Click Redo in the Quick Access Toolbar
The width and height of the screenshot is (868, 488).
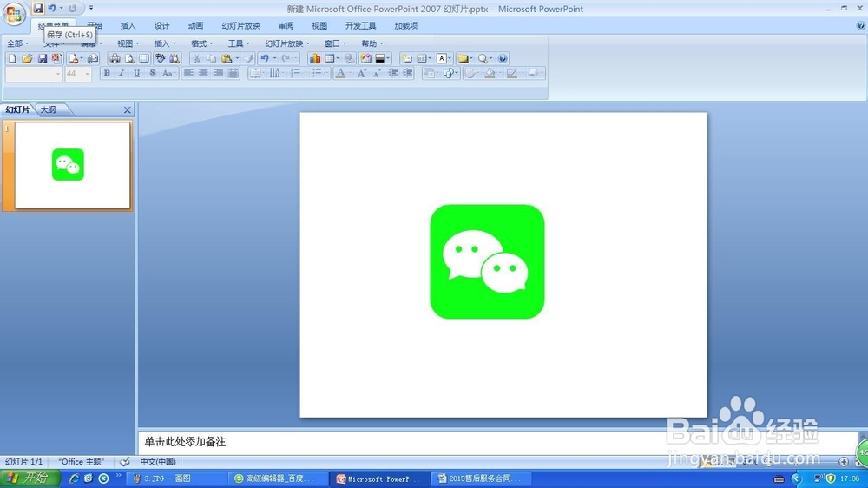[x=73, y=9]
